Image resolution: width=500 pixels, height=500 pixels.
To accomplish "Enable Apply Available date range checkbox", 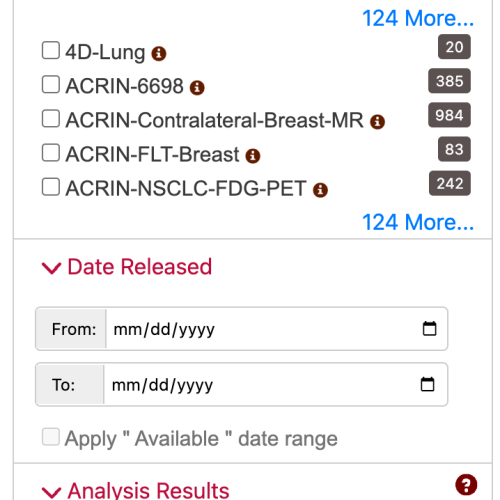I will (51, 437).
